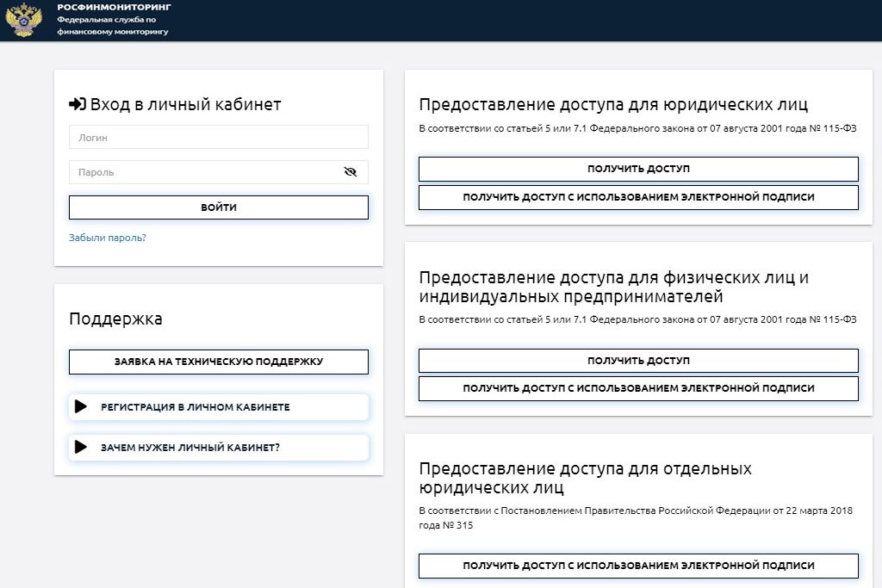
Task: Click ПОЛУЧИТЬ ДОСТУП С ИСПОЛЬЗОВАНИЕМ ЭЛЕКТРОННОЙ ПОДПИСИ for физических лиц
Action: 637,388
